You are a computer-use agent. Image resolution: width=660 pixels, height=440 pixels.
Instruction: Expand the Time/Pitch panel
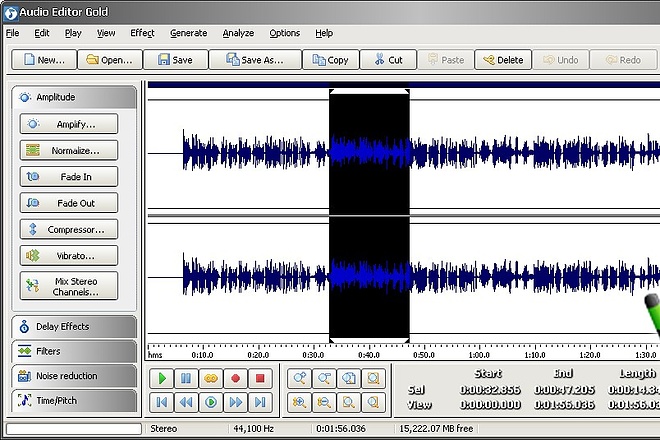(x=74, y=400)
